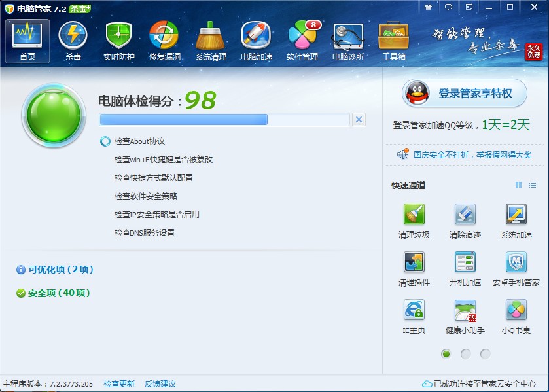Launch 安卓手机管家 shortcut
This screenshot has height=392, width=549.
516,269
